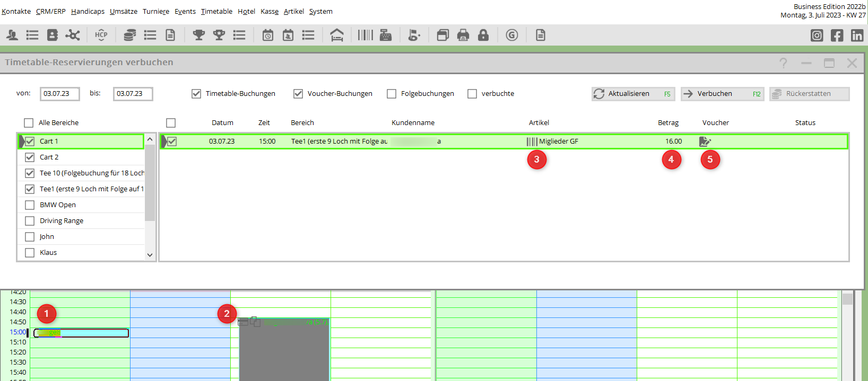This screenshot has width=868, height=381.
Task: Uncheck the Timetable-Buchungen checkbox
Action: pos(196,94)
